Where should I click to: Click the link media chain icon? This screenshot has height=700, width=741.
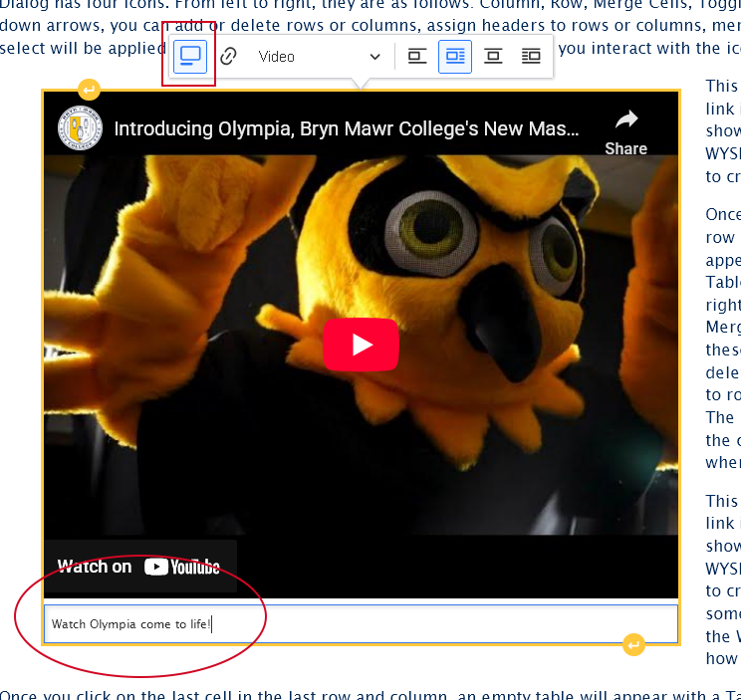point(228,57)
